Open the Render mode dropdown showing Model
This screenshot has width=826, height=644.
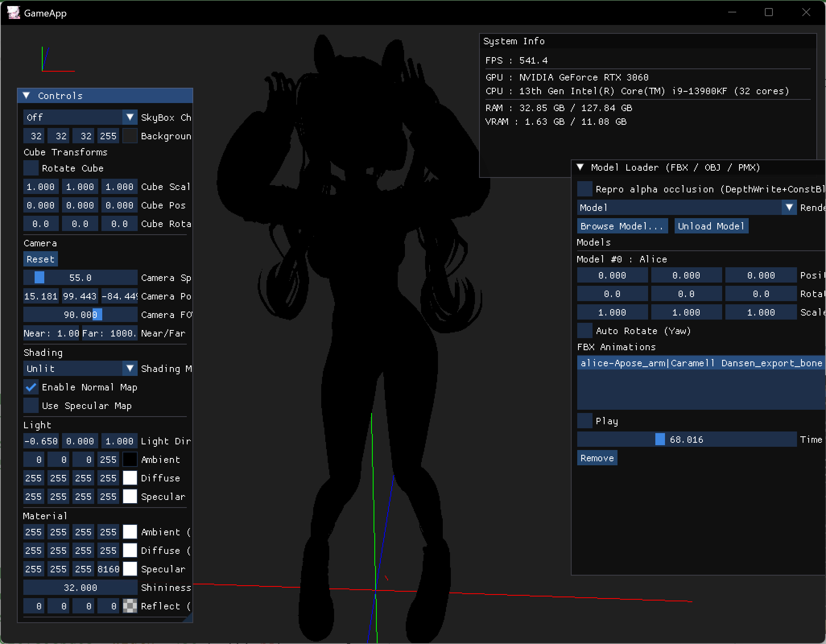pos(686,208)
